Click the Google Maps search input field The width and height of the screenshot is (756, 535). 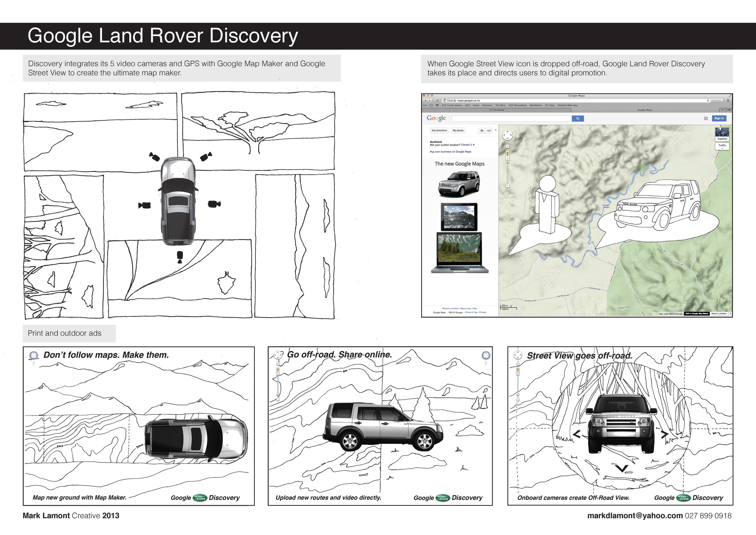512,119
